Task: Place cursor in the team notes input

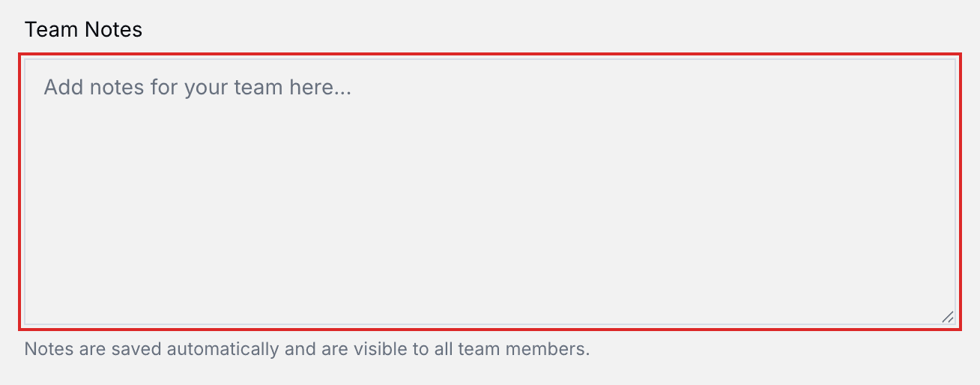Action: tap(490, 192)
